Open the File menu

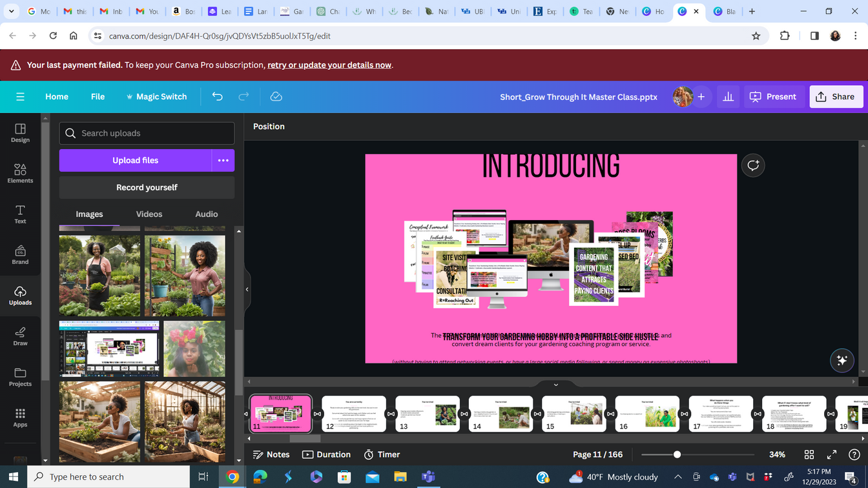coord(98,97)
